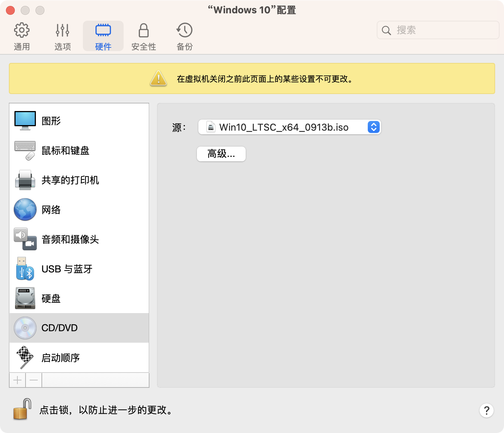Click the 搜索 search field
Screen dimensions: 504x433
(438, 30)
